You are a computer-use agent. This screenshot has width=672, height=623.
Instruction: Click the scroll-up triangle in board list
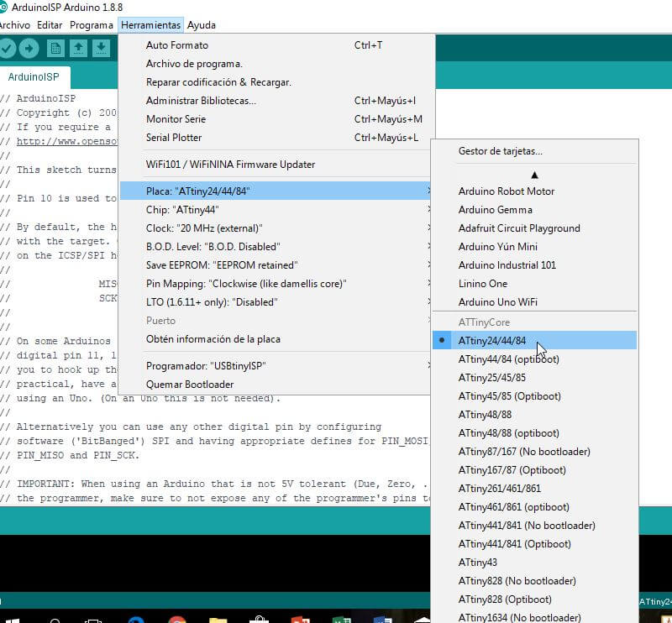tap(534, 175)
